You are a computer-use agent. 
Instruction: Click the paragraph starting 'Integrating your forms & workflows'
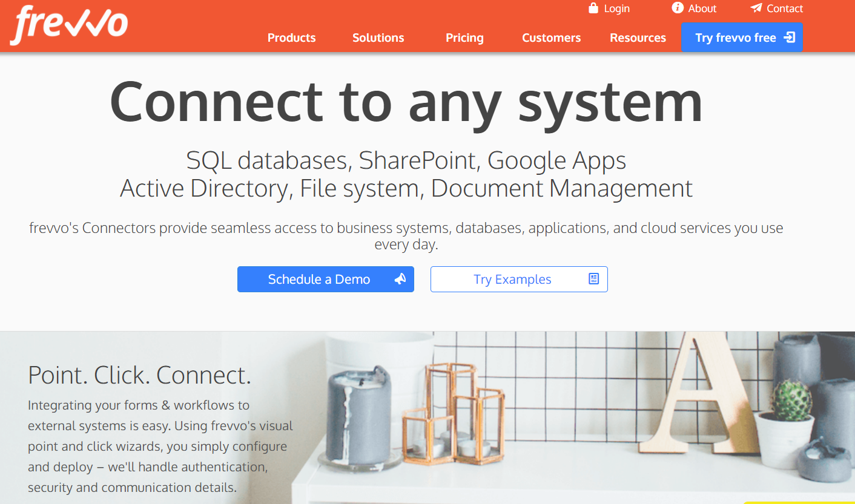[x=160, y=447]
